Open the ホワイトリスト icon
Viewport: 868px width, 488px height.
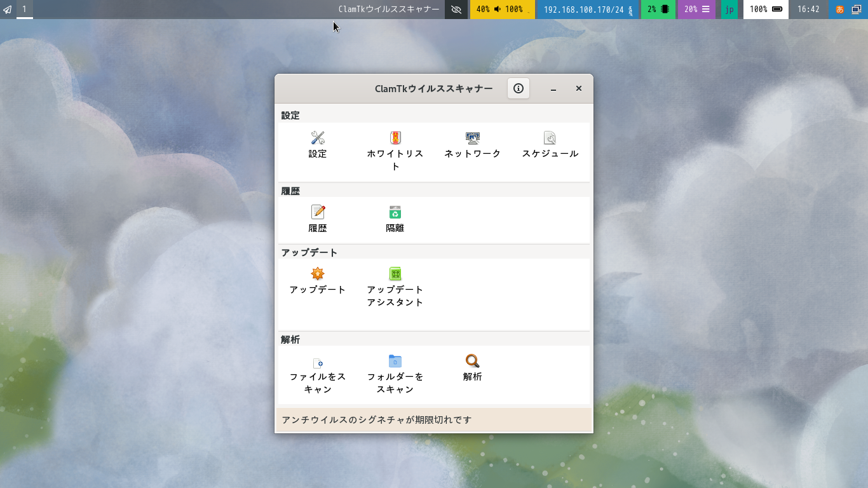click(395, 138)
